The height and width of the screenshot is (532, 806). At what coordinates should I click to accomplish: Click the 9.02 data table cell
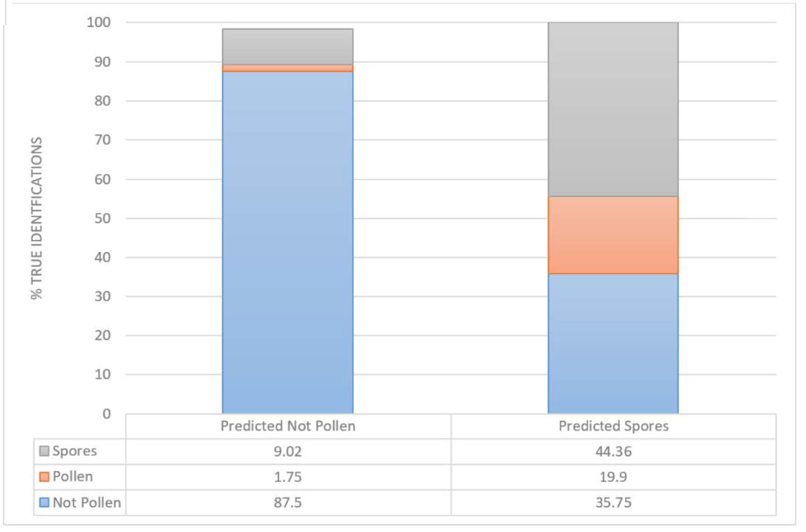click(x=288, y=452)
